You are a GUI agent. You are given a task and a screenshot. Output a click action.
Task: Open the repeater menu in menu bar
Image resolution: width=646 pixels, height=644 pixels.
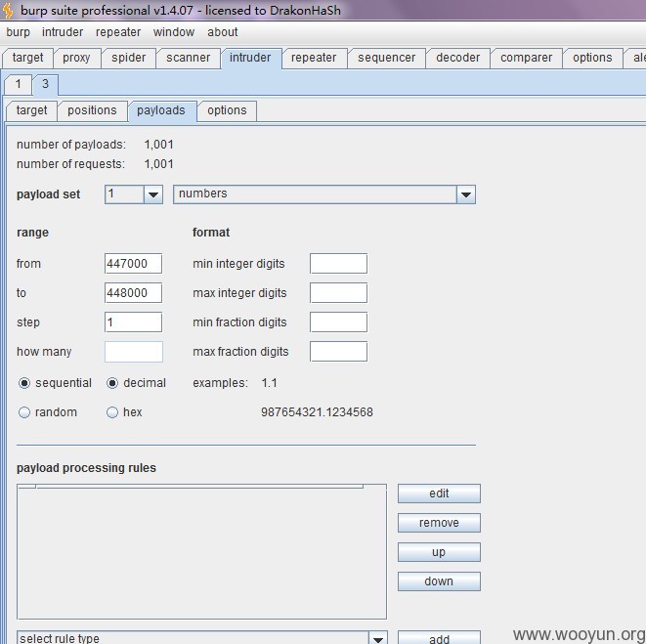pos(118,32)
